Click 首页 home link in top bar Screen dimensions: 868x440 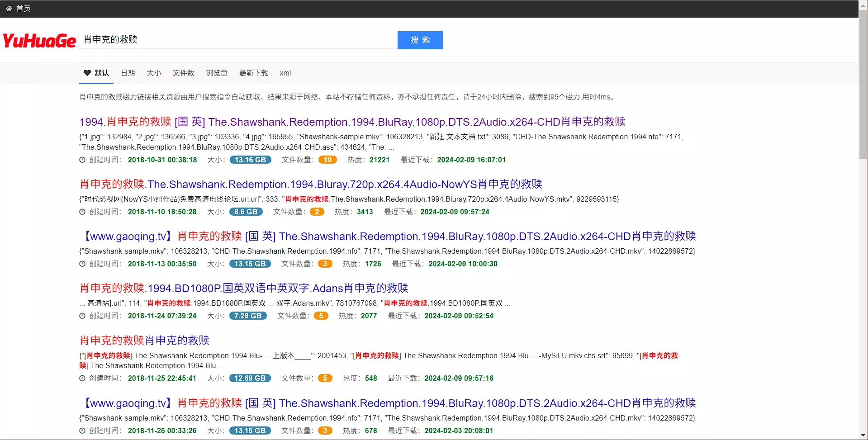click(x=23, y=9)
